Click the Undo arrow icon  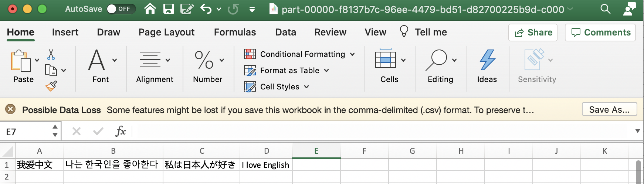pos(206,9)
